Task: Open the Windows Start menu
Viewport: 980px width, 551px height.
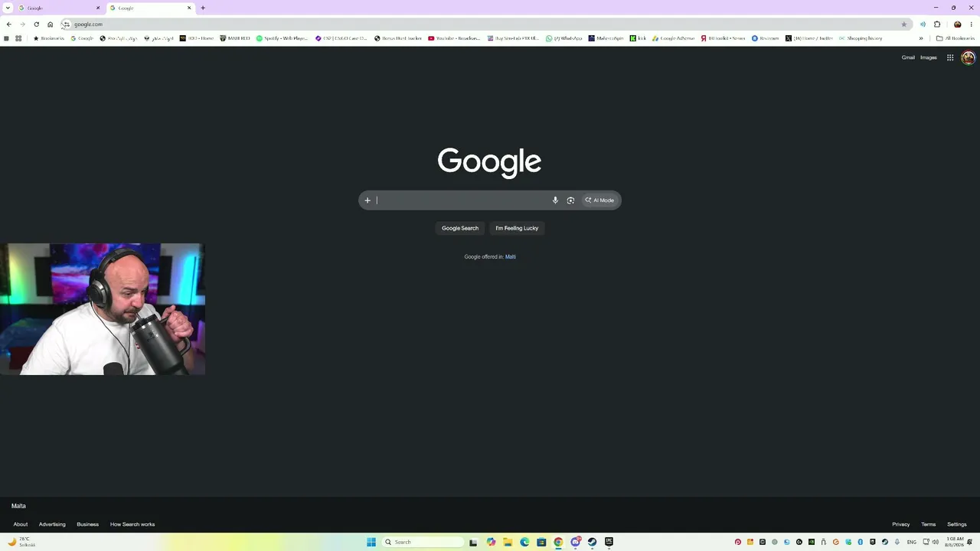Action: [371, 542]
